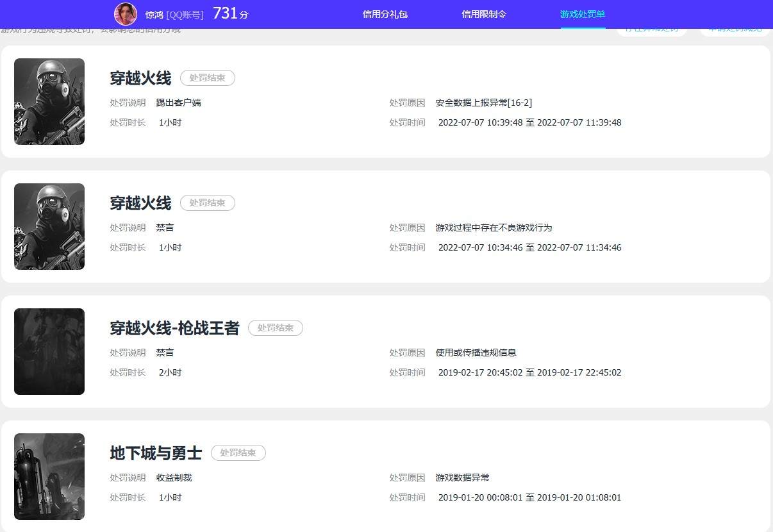Select the 游戏处罚单 tab

coord(583,14)
